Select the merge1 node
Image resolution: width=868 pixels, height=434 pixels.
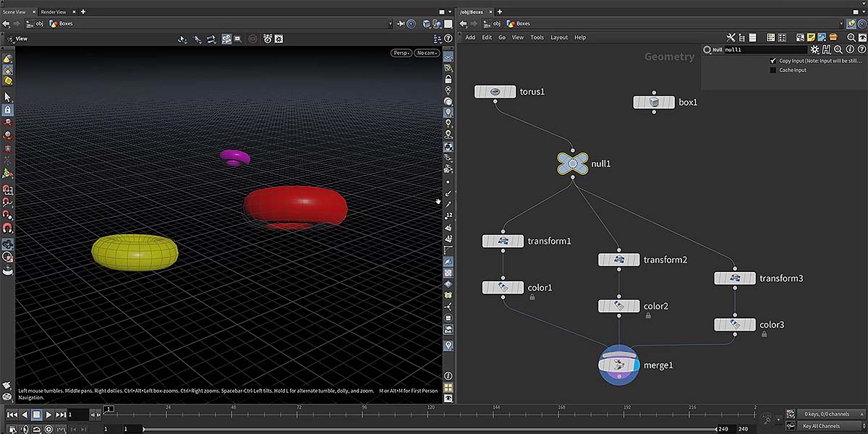619,365
